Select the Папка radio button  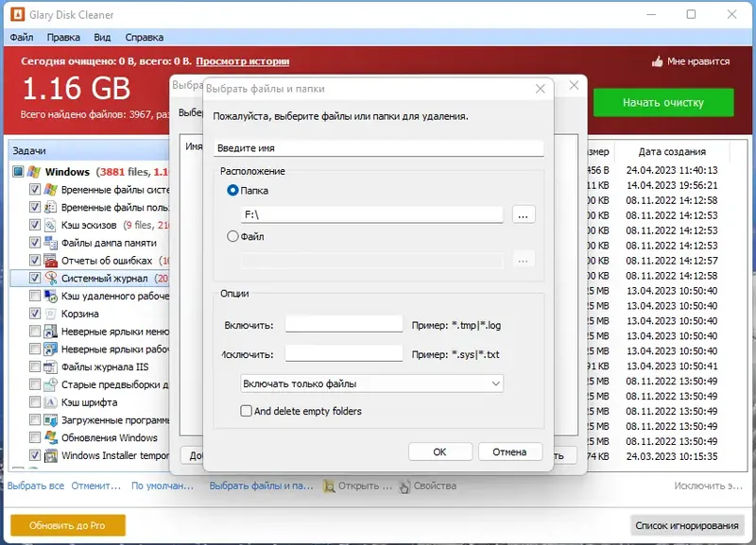tap(232, 191)
